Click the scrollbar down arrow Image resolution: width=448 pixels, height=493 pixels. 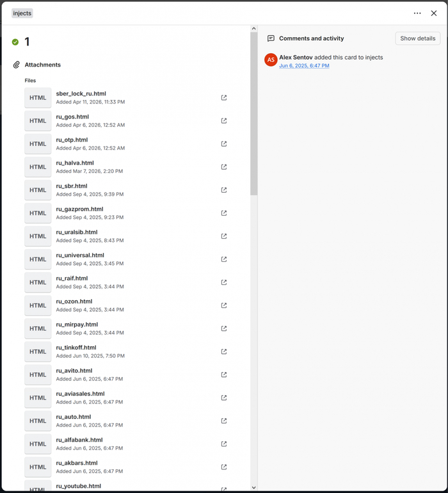253,488
